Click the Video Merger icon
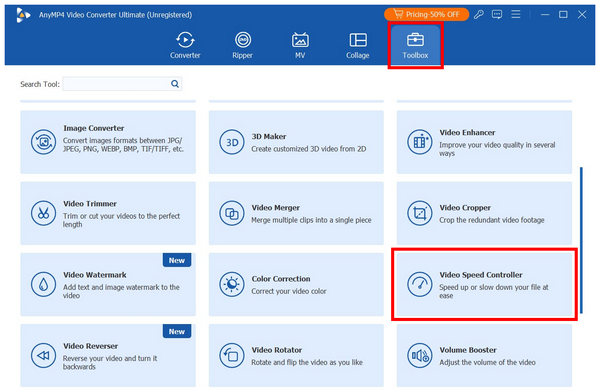Screen dimensions: 600x392 click(232, 213)
